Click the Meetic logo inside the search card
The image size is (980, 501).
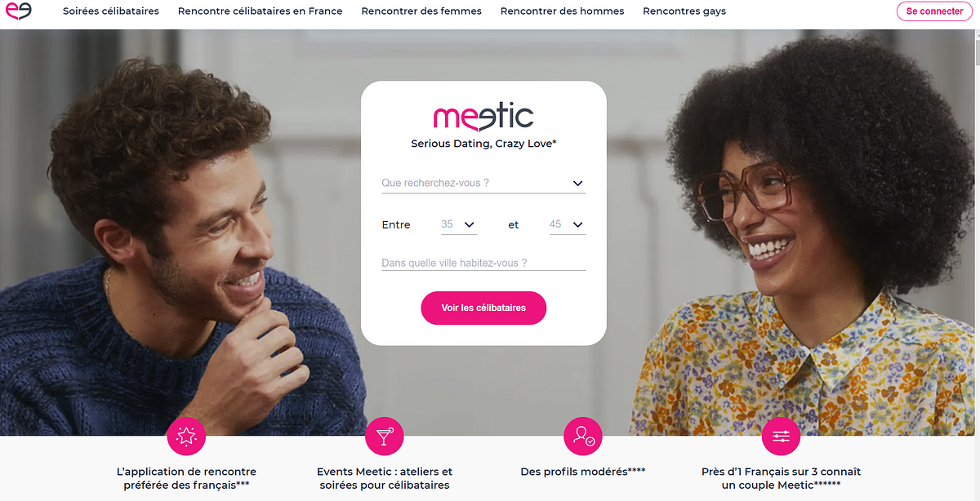[x=483, y=117]
